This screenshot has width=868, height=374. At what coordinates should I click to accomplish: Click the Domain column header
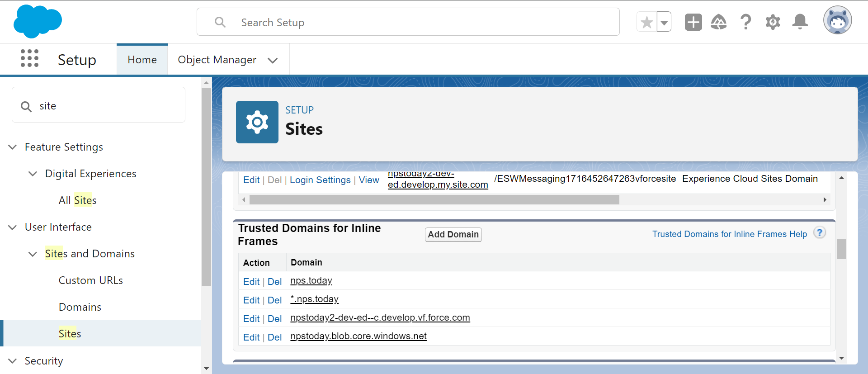[x=307, y=262]
